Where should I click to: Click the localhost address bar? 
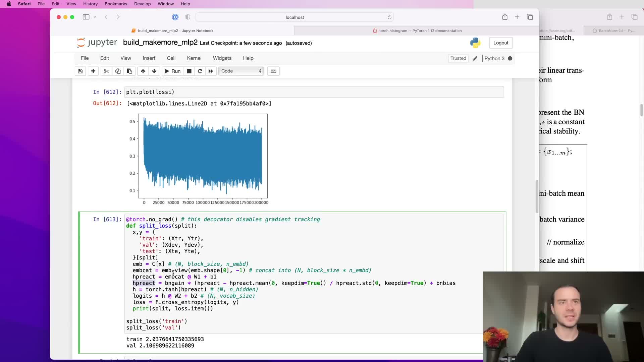click(x=294, y=17)
